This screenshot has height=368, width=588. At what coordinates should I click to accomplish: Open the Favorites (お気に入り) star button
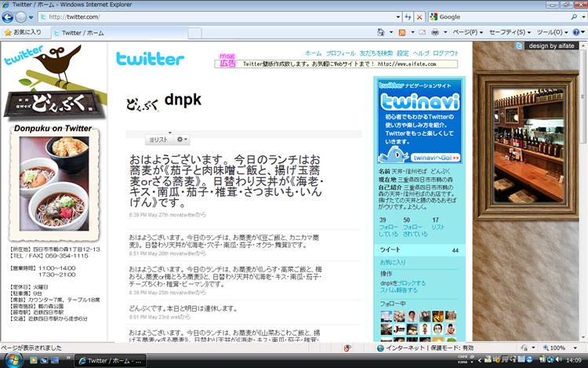point(23,33)
